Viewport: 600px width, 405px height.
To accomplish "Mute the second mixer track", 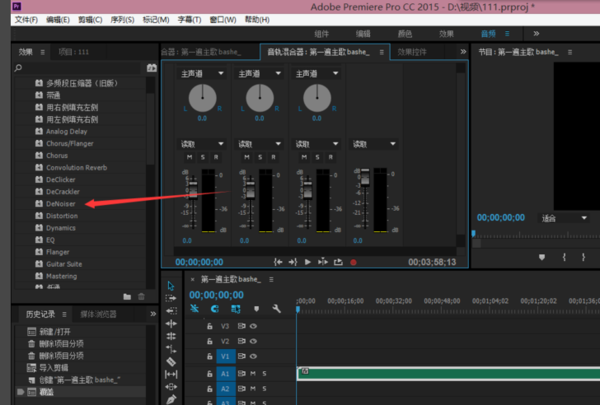I will [x=247, y=157].
